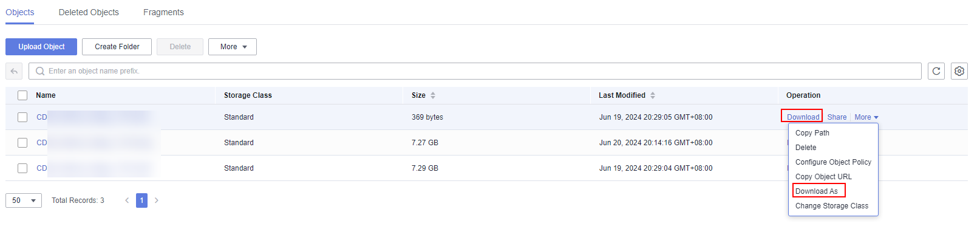Focus the object name prefix search field
The image size is (980, 226).
coord(475,71)
